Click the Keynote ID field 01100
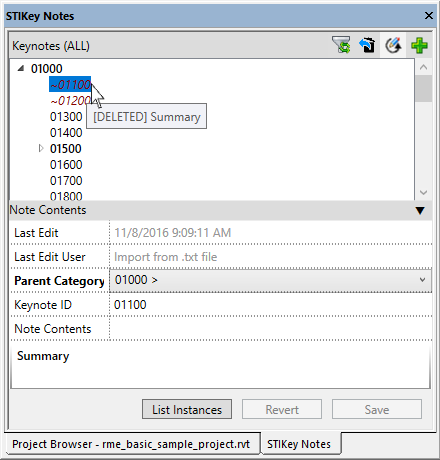The height and width of the screenshot is (460, 440). pos(270,305)
